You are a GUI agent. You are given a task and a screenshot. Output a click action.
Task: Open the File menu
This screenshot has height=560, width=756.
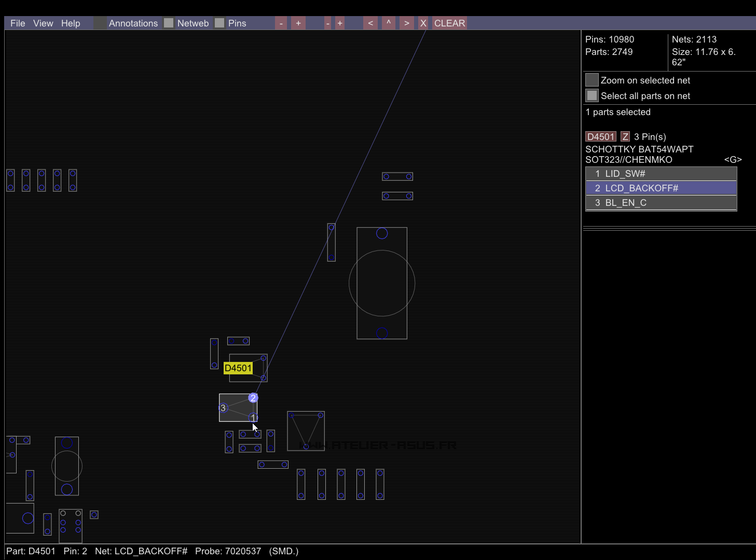18,23
